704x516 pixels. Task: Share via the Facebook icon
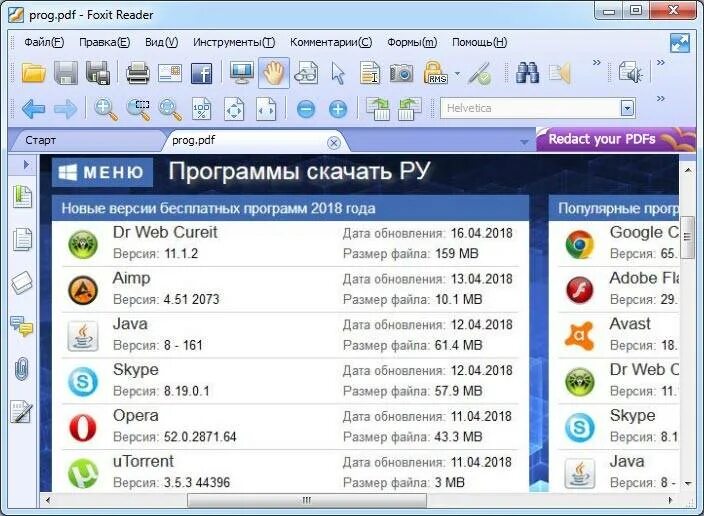click(202, 73)
